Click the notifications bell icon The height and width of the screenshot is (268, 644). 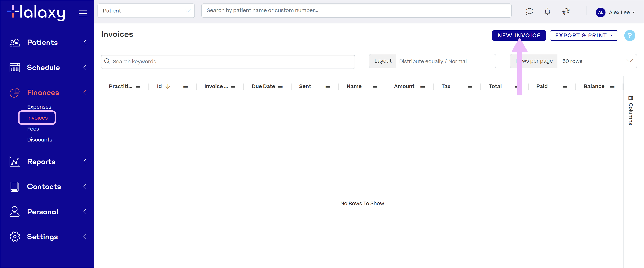coord(547,11)
